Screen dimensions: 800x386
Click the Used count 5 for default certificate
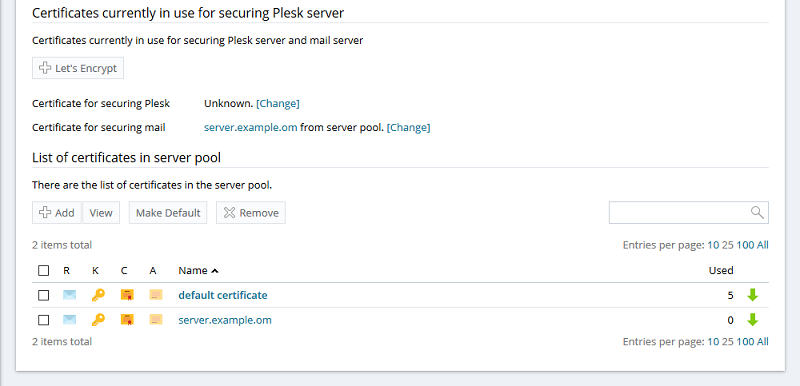[x=731, y=295]
